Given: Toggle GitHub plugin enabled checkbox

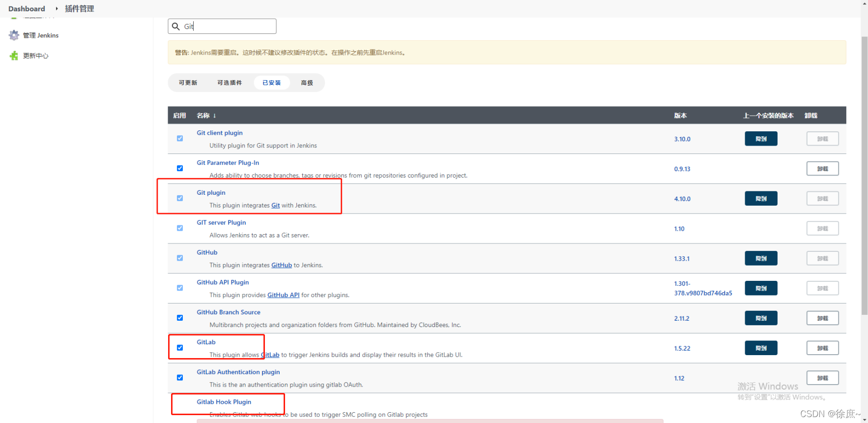Looking at the screenshot, I should point(180,258).
